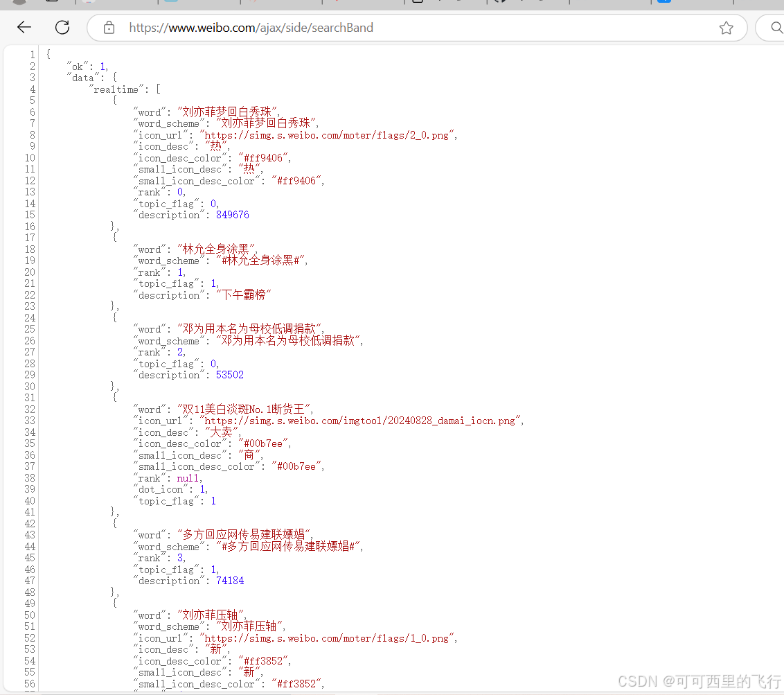Reload the page with the refresh icon
The image size is (784, 695).
pyautogui.click(x=62, y=28)
